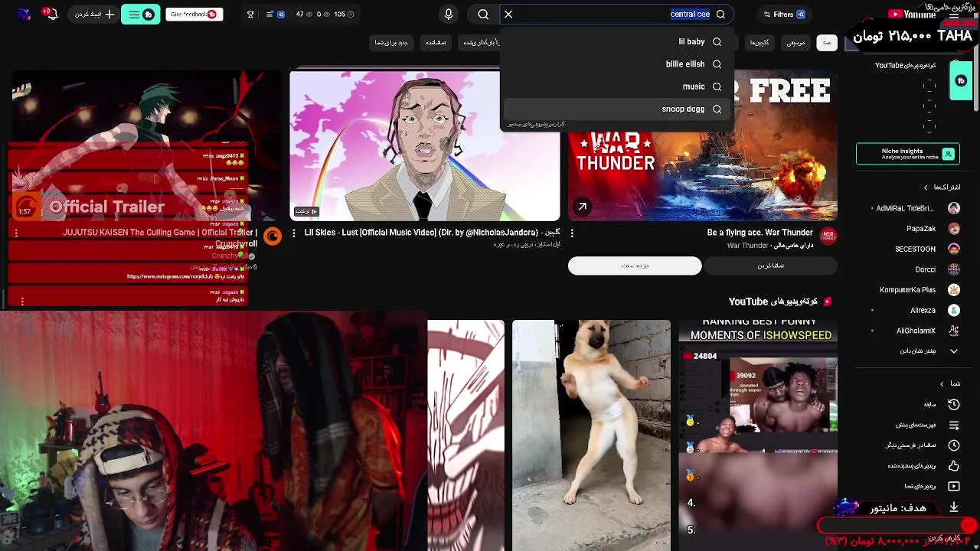Click the YouTube logo
980x551 pixels.
913,14
